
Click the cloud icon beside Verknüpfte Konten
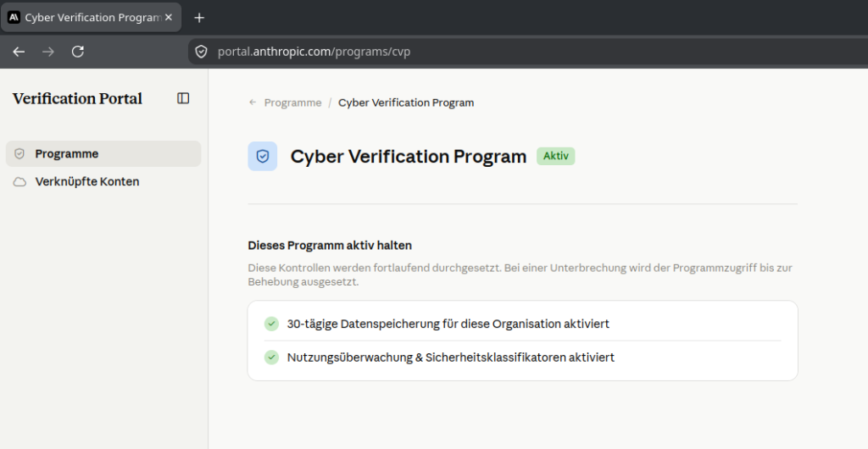[19, 182]
